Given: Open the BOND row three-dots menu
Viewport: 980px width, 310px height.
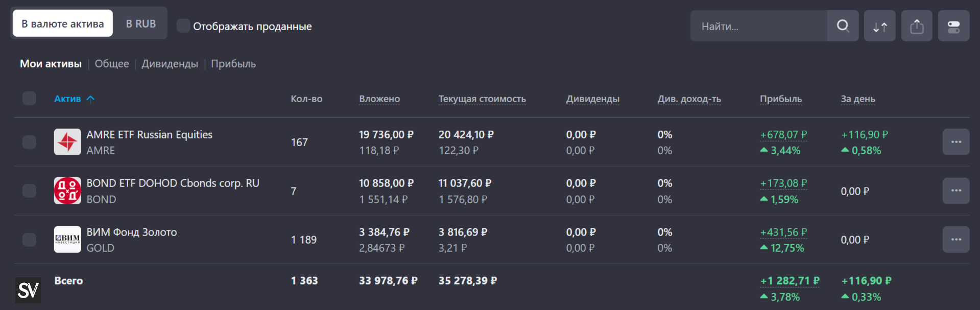Looking at the screenshot, I should pos(956,190).
